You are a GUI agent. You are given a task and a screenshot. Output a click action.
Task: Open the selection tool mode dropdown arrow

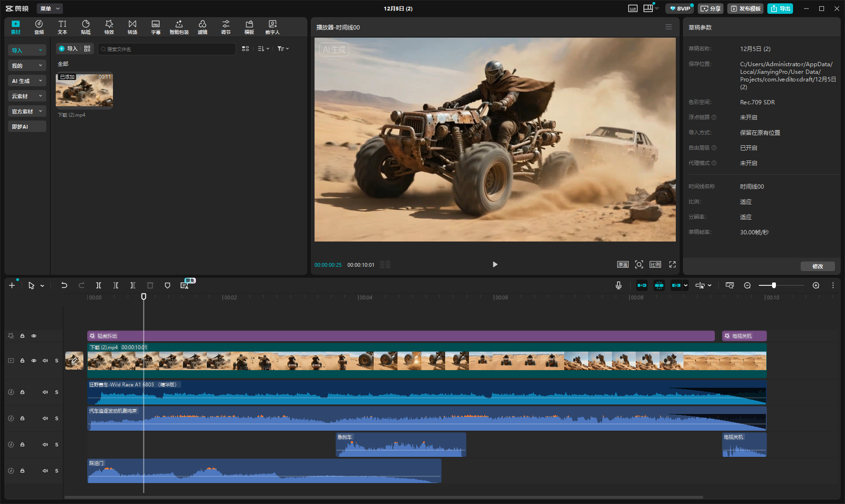tap(42, 286)
